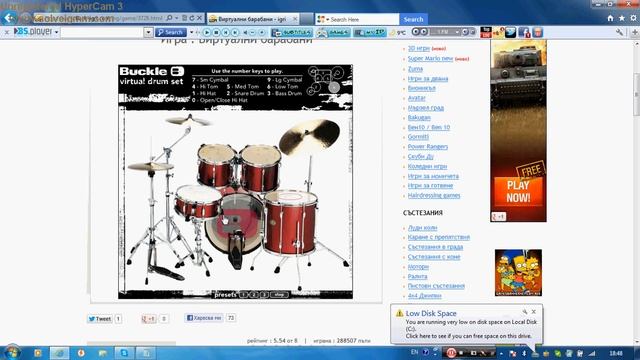Open the Power Rangers link

click(x=428, y=147)
